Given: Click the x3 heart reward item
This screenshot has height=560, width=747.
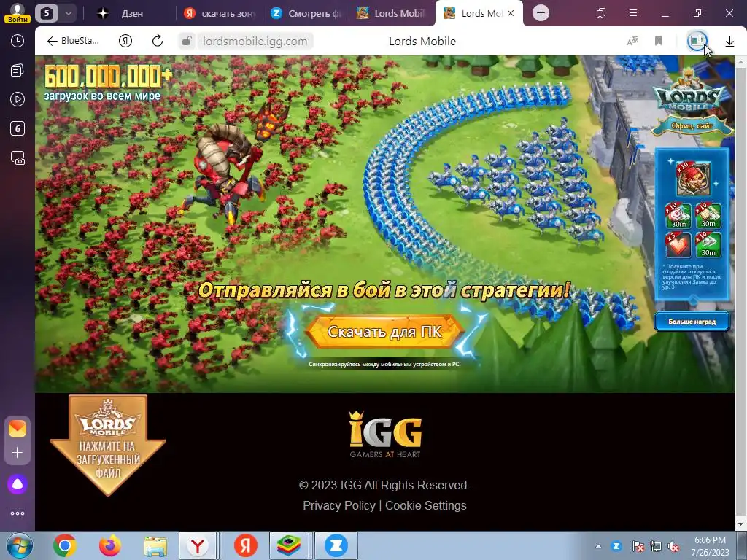Looking at the screenshot, I should tap(678, 245).
